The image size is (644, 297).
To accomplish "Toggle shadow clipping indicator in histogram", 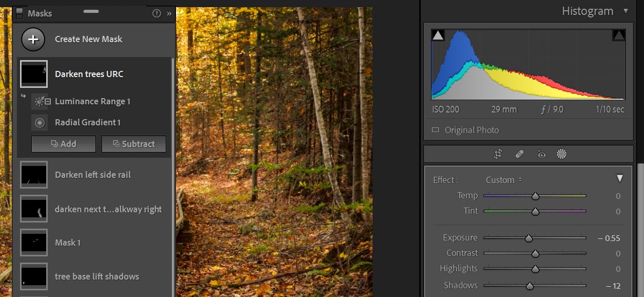I will click(x=438, y=35).
